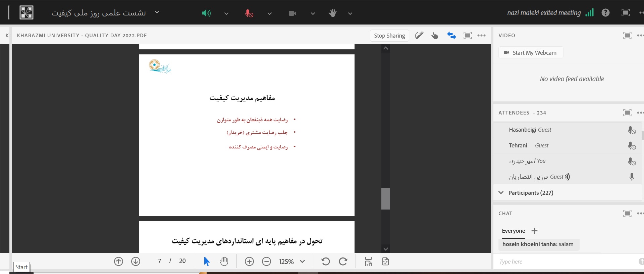The image size is (644, 274).
Task: Zoom out using the minus circle icon
Action: [x=266, y=261]
